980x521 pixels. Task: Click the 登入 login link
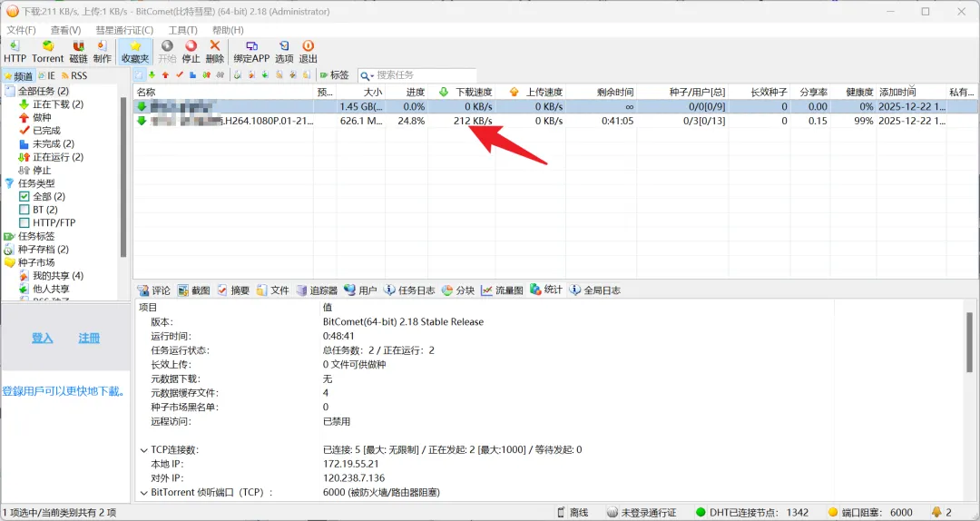click(43, 338)
